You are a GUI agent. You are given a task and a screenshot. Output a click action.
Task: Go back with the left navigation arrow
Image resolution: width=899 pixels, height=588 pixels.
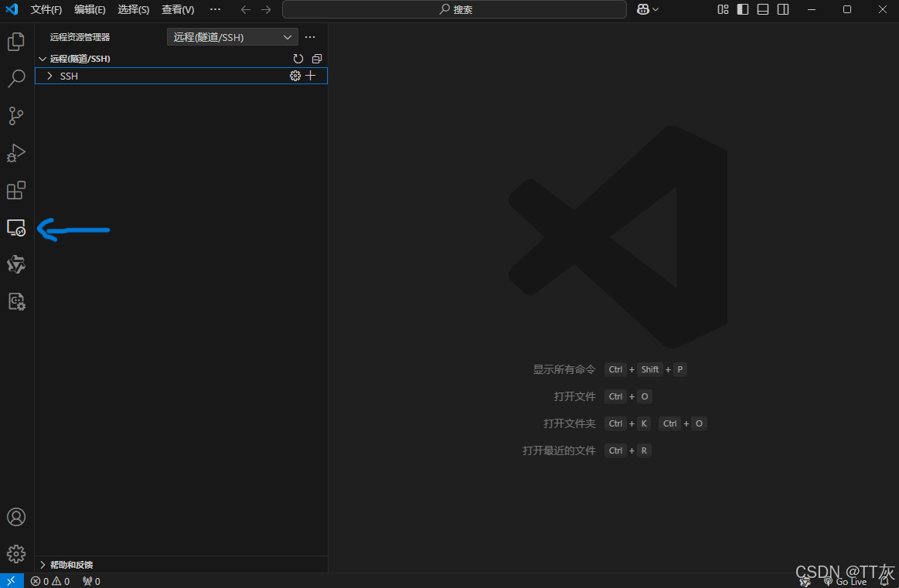click(x=245, y=9)
